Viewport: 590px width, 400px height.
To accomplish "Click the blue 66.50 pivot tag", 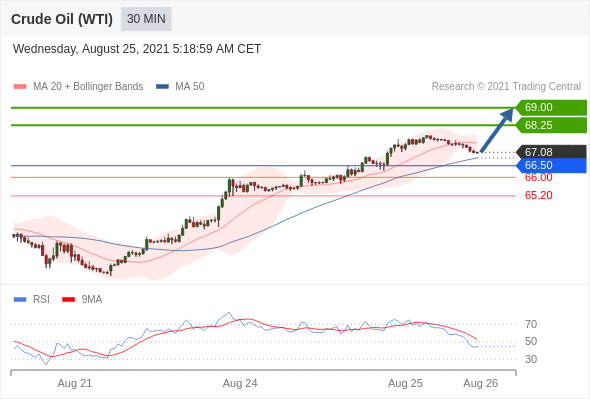I will point(551,165).
